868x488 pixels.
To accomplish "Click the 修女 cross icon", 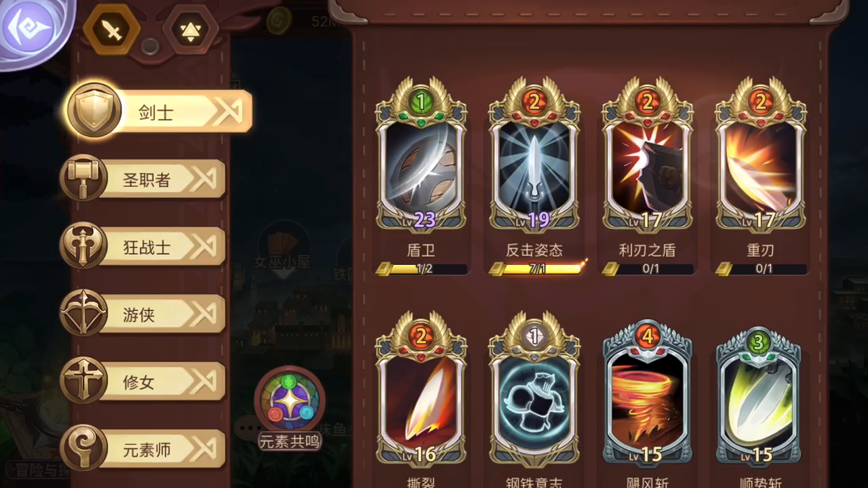I will tap(83, 380).
